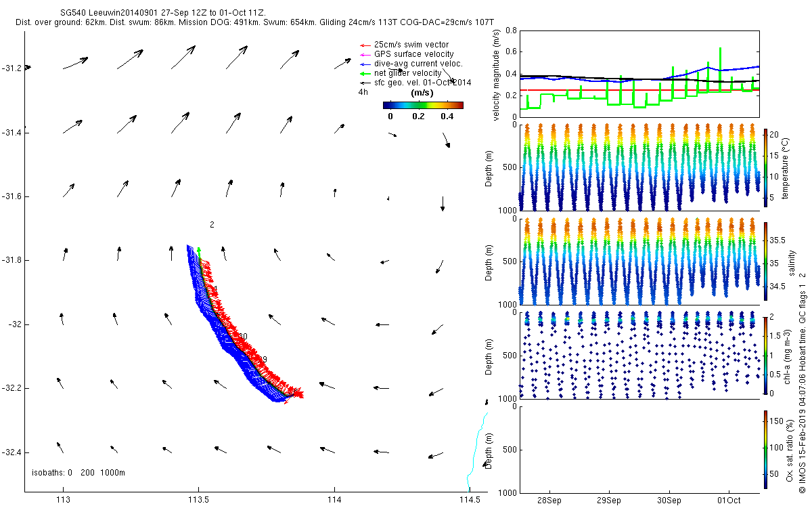Click the chl-a colorbar
Viewport: 812px width, 508px height.
click(765, 355)
